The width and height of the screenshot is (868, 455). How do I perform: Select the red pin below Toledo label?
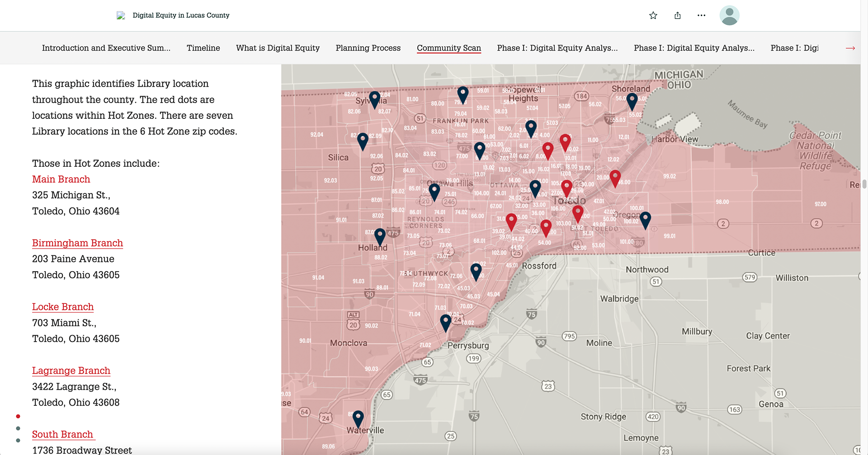578,214
